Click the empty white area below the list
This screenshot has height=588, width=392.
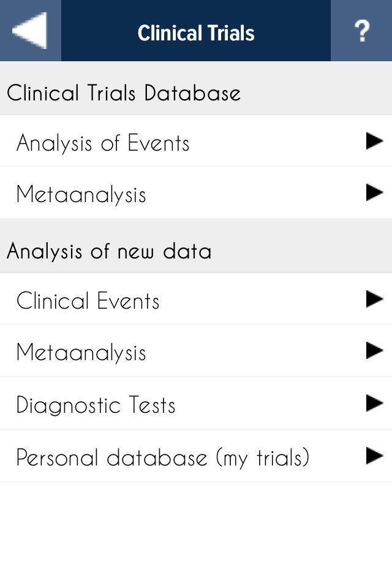click(x=196, y=533)
